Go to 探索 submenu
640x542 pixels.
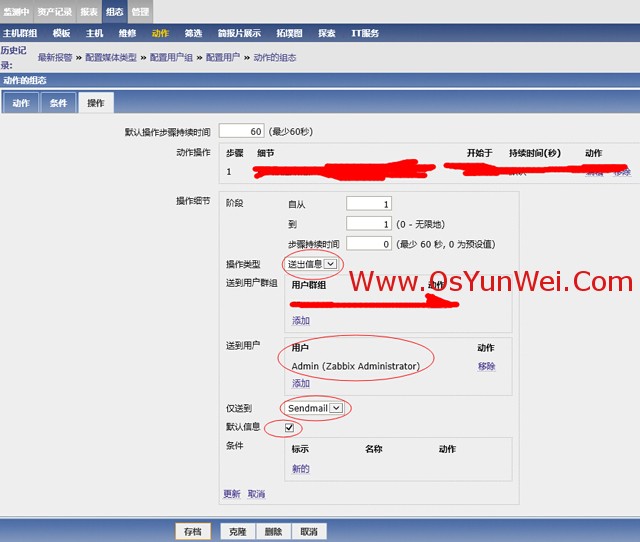[327, 33]
